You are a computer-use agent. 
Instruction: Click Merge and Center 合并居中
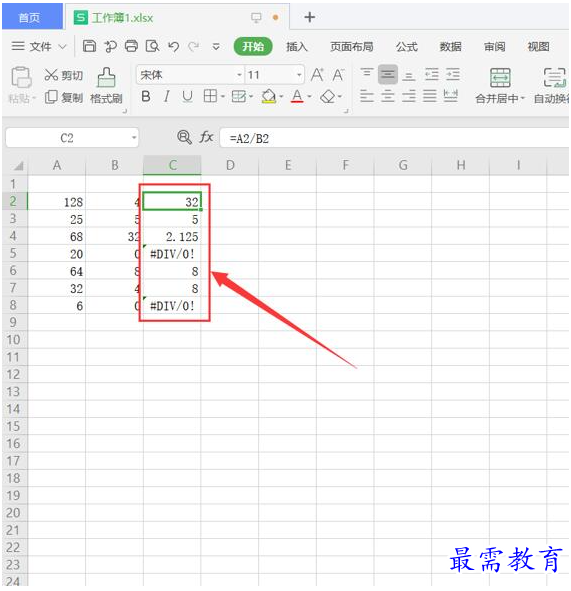pyautogui.click(x=500, y=86)
